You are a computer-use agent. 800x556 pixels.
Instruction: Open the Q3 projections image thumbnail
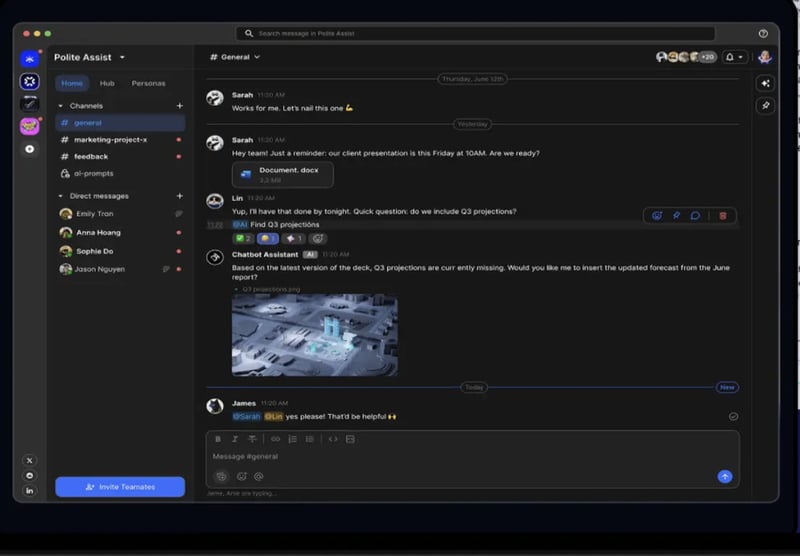(314, 334)
